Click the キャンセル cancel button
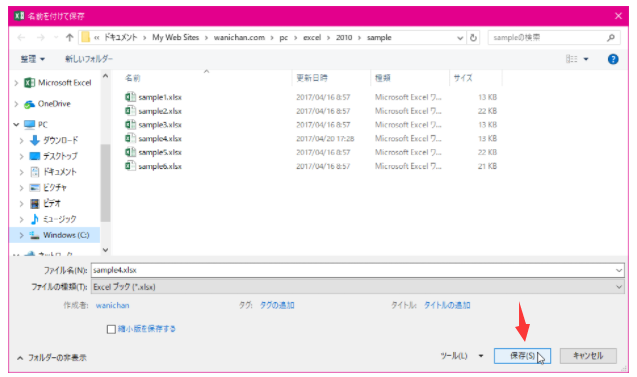The image size is (637, 377). pyautogui.click(x=588, y=356)
